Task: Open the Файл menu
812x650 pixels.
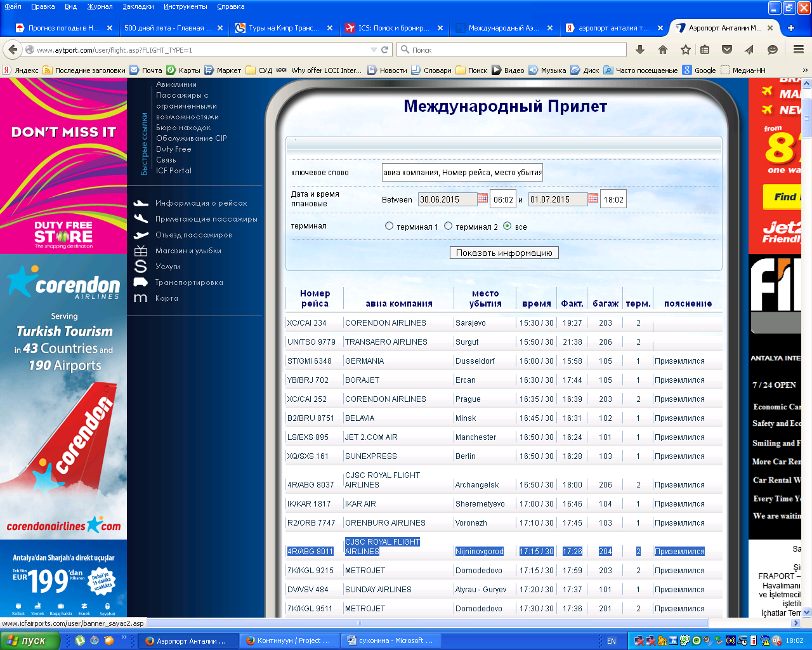Action: (13, 6)
